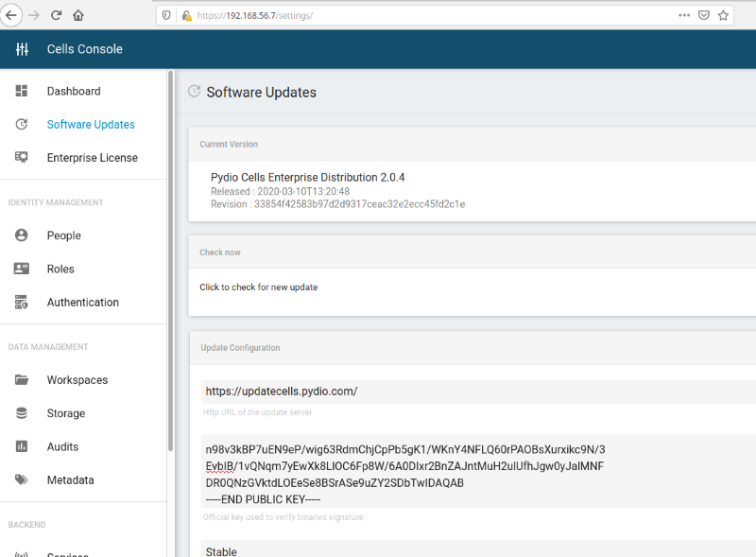Go to the browser home icon
Screen dimensions: 756x557
pyautogui.click(x=78, y=15)
